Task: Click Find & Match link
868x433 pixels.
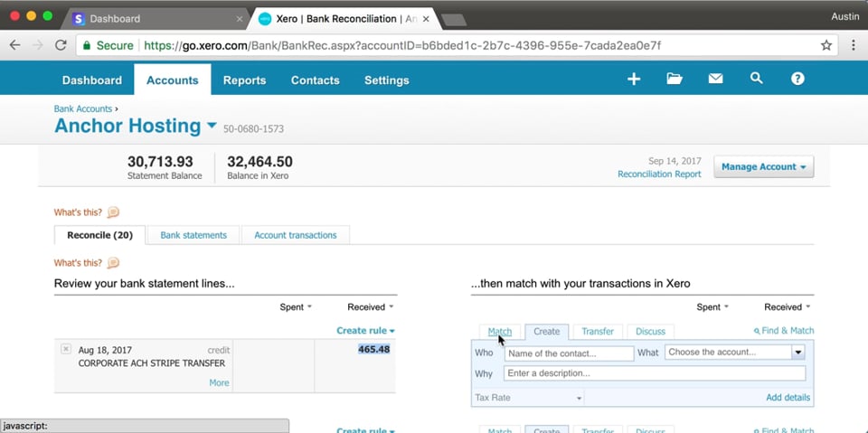Action: coord(784,331)
